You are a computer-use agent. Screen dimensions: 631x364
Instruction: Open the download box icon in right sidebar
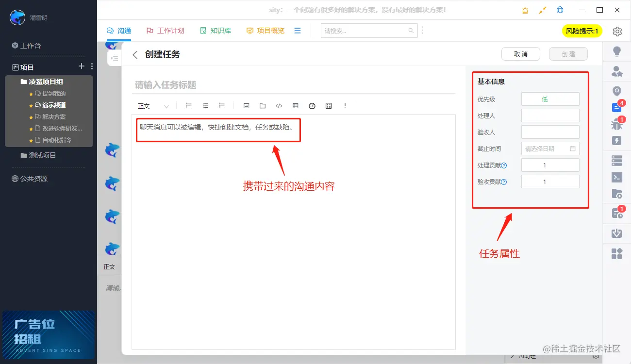[617, 233]
